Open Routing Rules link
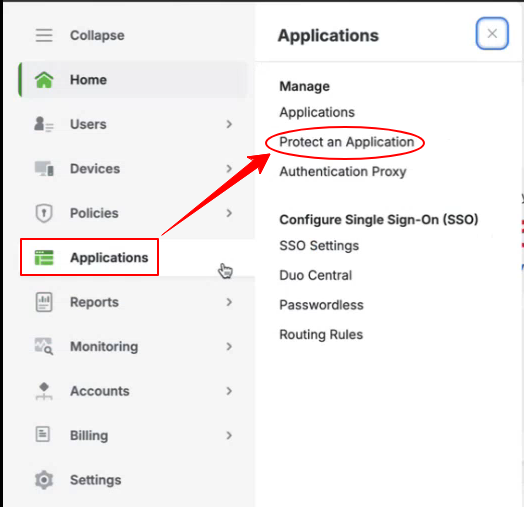This screenshot has height=507, width=524. (321, 335)
